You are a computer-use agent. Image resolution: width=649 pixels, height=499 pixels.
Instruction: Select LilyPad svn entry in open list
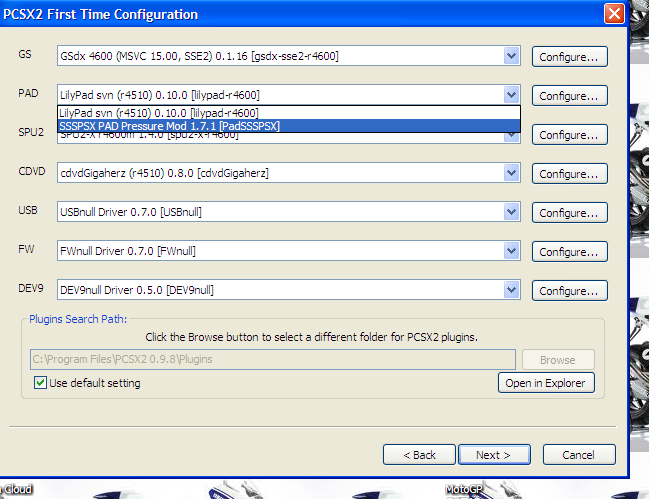pos(288,113)
